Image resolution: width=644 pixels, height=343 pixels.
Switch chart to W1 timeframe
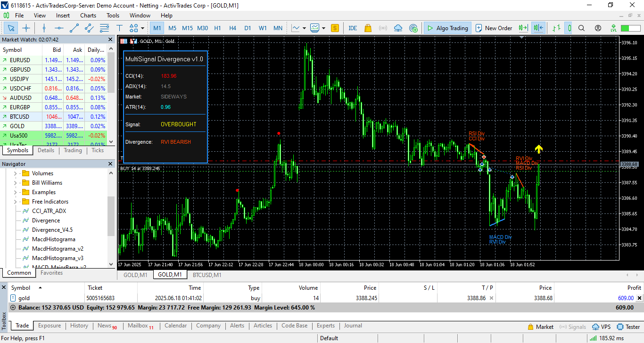(x=263, y=28)
